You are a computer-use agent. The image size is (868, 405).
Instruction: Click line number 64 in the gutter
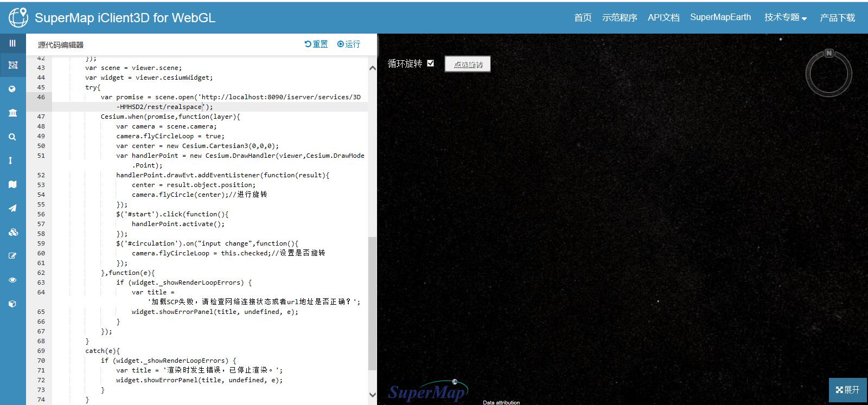[x=41, y=292]
